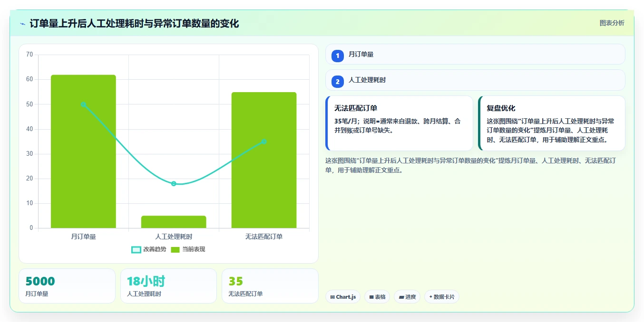Select the 无法匹配订单 bar in chart
Image resolution: width=644 pixels, height=322 pixels.
264,160
